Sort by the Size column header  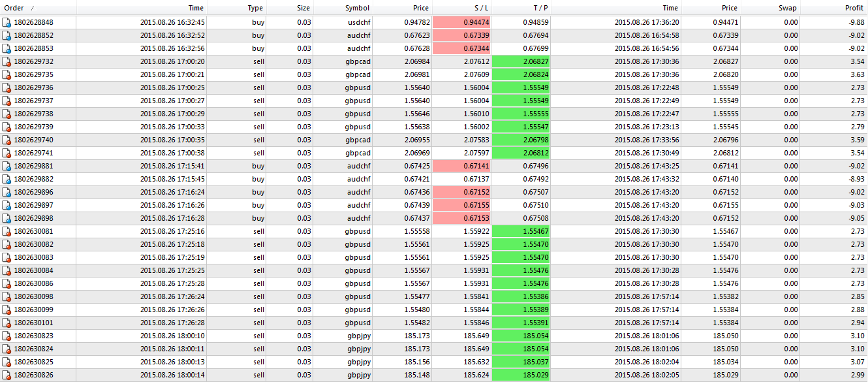(x=290, y=8)
